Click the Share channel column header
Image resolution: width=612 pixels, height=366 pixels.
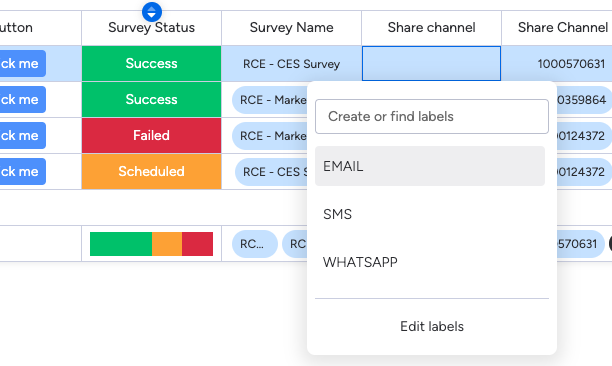tap(431, 28)
